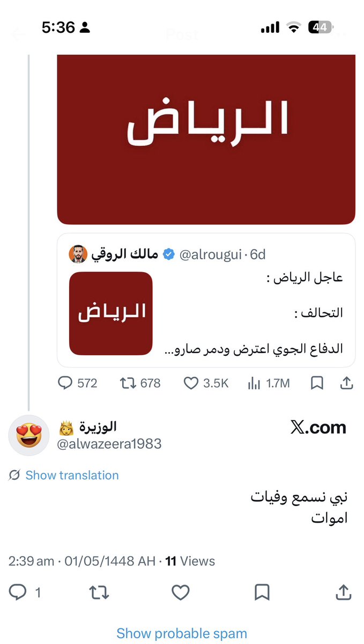
Task: Tap repost icon showing 678
Action: point(140,383)
